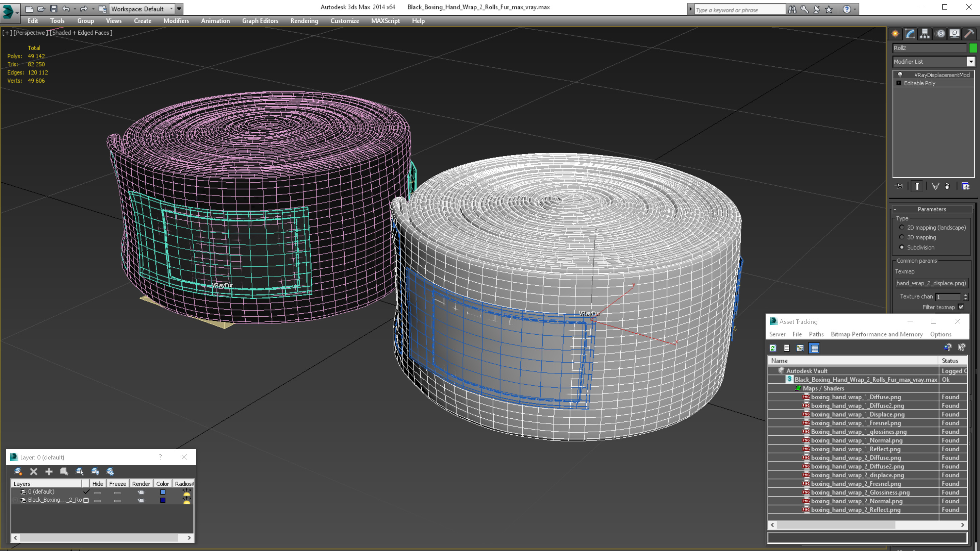Click the green Roll2 object color swatch

pos(973,48)
